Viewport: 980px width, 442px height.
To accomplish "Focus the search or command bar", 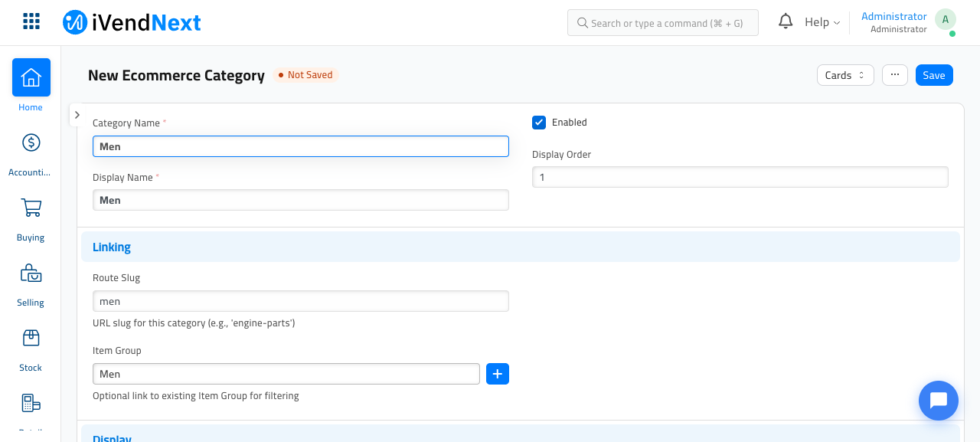I will (x=663, y=23).
